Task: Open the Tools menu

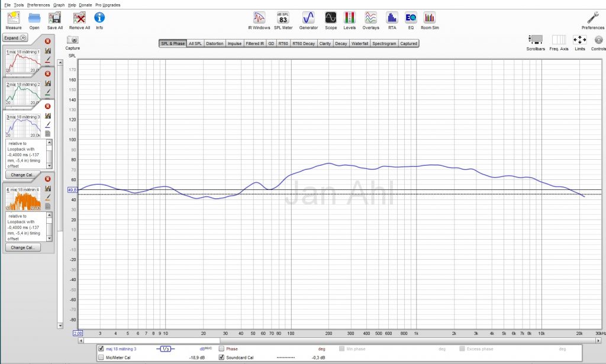Action: [19, 5]
